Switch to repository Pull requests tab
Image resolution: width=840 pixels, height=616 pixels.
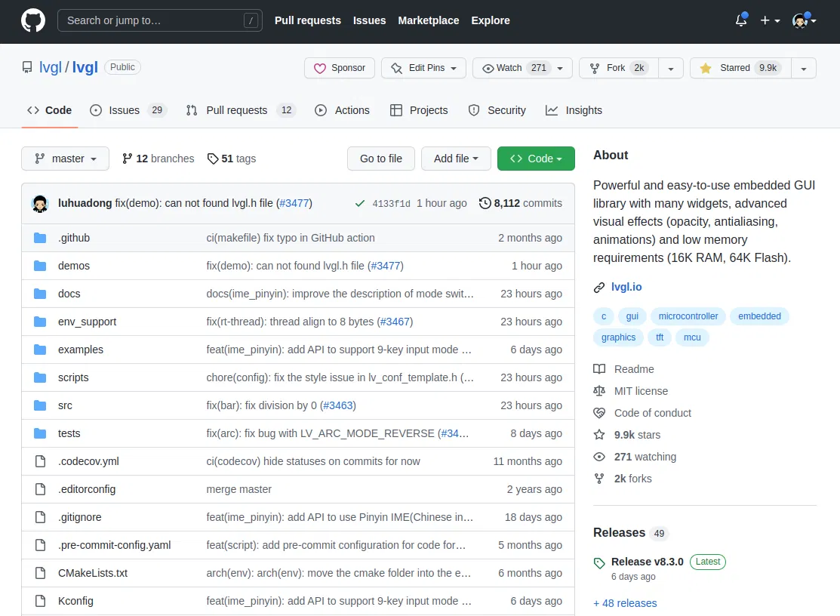click(x=241, y=110)
